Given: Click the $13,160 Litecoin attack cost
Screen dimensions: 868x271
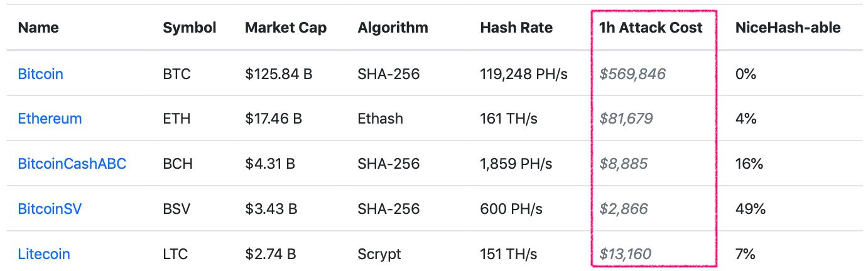Looking at the screenshot, I should (626, 254).
